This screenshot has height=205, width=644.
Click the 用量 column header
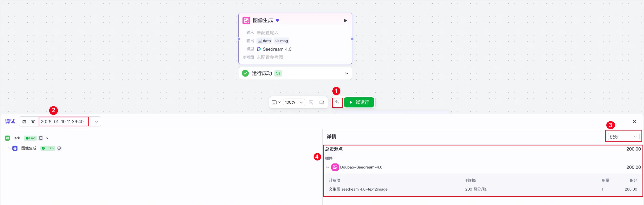pos(605,180)
